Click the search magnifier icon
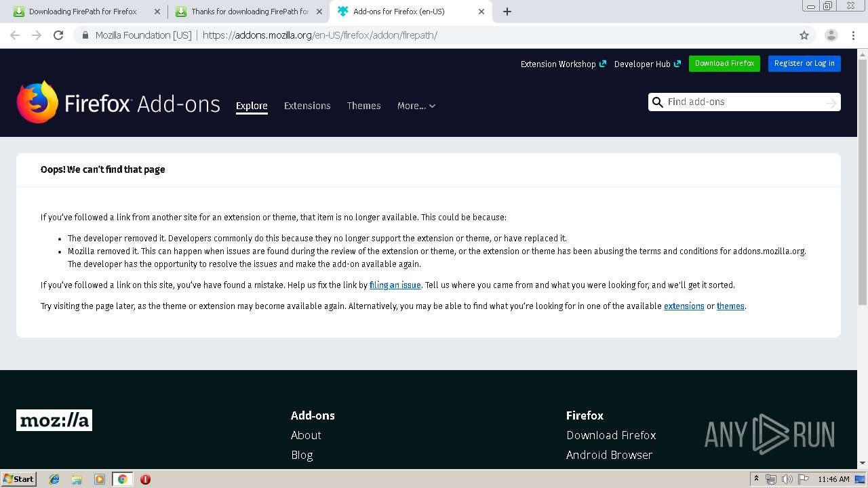The height and width of the screenshot is (488, 868). coord(657,102)
